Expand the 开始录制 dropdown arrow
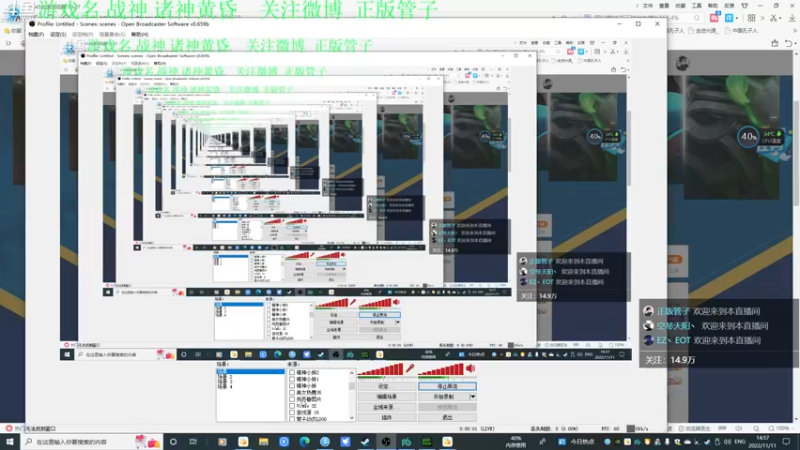 472,396
